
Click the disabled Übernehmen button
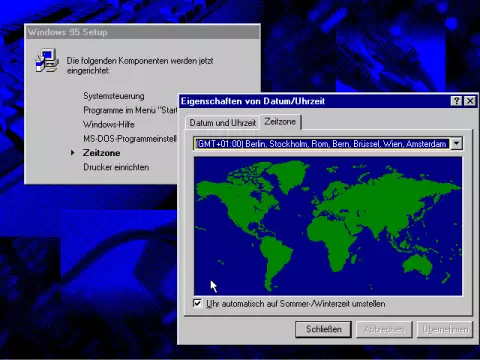pyautogui.click(x=445, y=329)
